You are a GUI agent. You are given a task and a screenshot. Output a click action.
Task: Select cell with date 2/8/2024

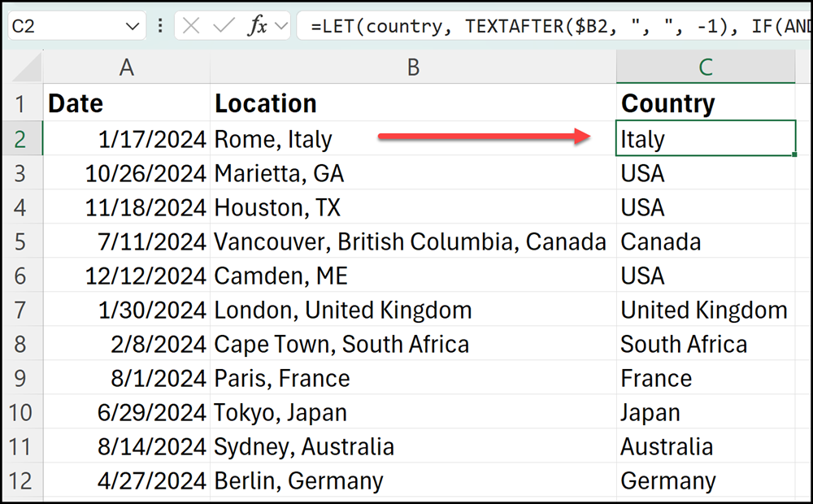[x=127, y=345]
